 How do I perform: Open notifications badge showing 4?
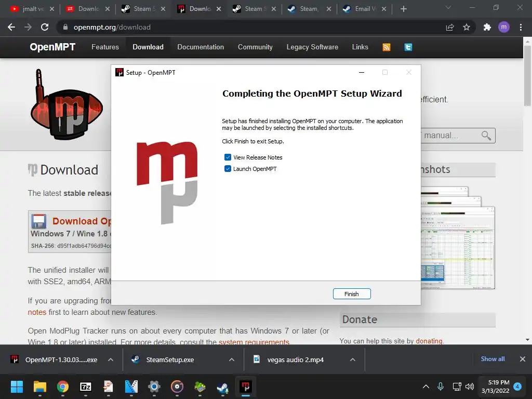tap(517, 386)
